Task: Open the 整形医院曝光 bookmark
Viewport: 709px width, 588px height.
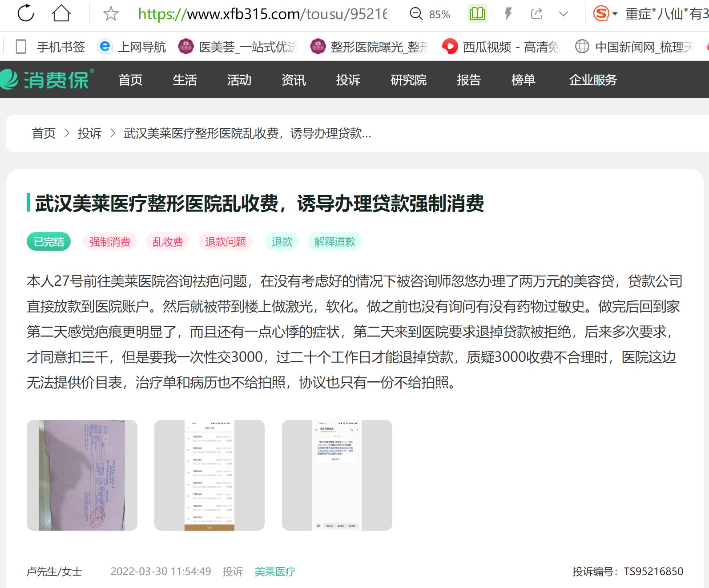Action: [370, 47]
